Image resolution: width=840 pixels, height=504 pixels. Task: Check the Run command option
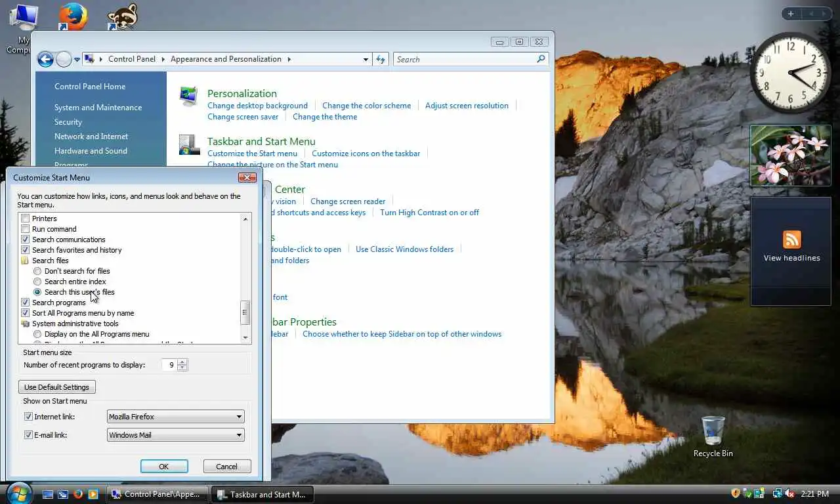(26, 229)
